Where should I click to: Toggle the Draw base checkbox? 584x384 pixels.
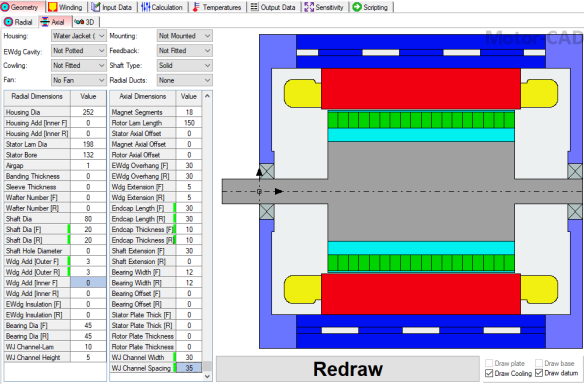point(539,363)
